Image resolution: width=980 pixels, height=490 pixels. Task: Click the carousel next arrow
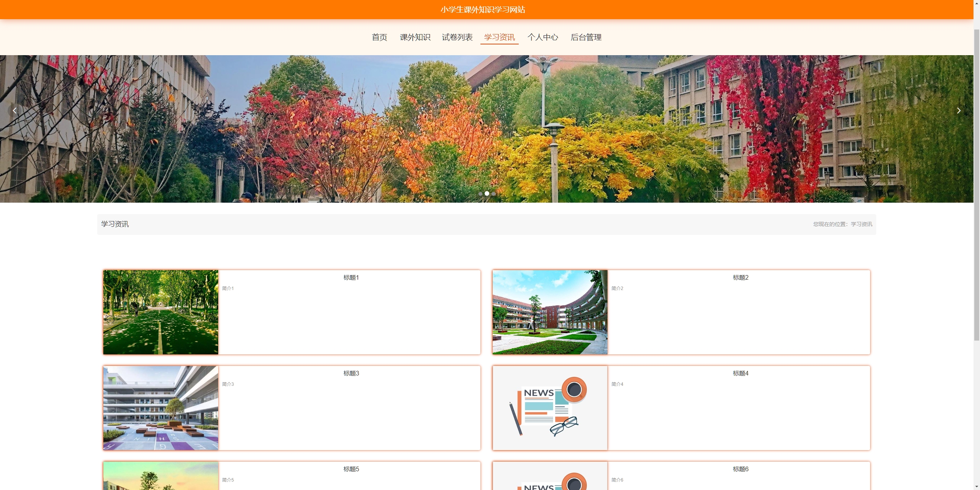pyautogui.click(x=959, y=111)
